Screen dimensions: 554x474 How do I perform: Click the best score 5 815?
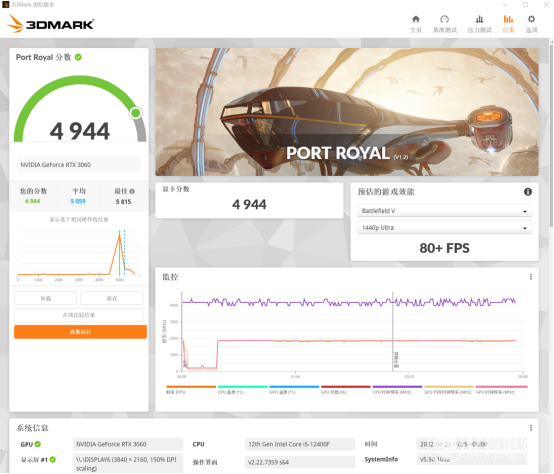(x=123, y=202)
